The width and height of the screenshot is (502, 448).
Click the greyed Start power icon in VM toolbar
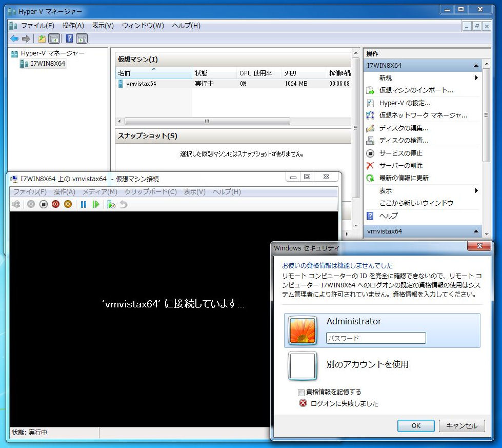pos(31,204)
